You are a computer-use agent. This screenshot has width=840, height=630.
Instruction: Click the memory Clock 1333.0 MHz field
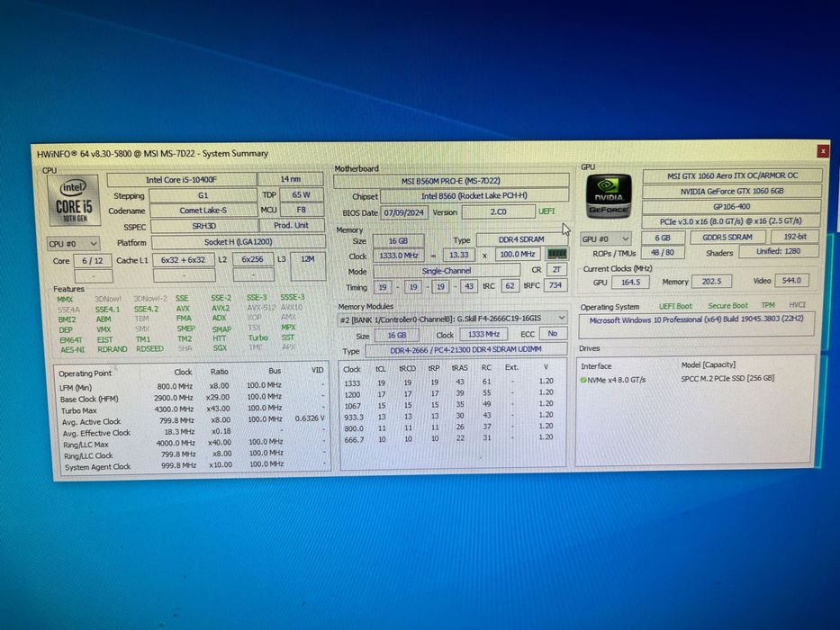(x=399, y=256)
